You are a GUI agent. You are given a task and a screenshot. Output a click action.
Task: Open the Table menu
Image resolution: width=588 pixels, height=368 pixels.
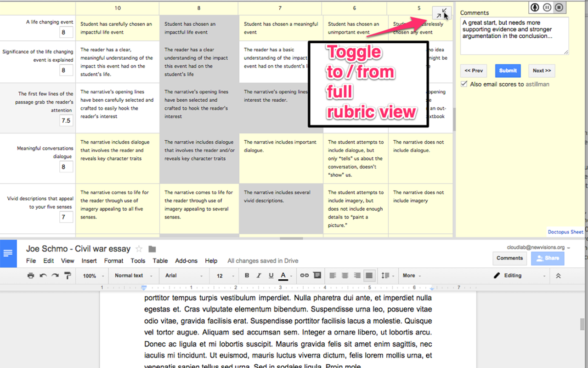pyautogui.click(x=160, y=261)
